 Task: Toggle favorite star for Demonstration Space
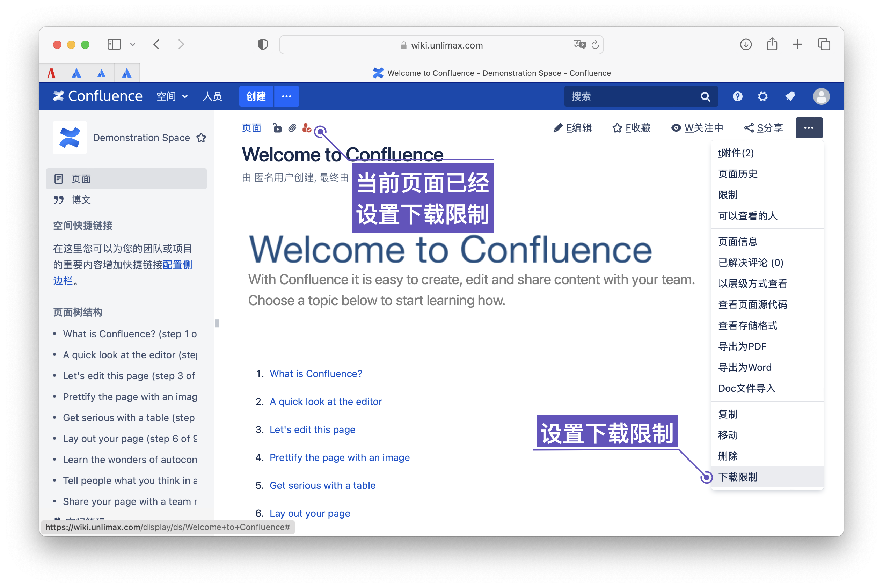(x=202, y=138)
